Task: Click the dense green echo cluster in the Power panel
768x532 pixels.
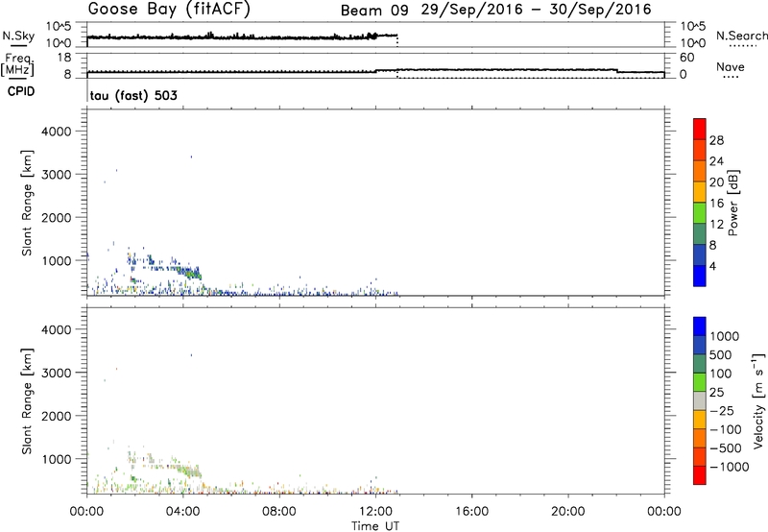Action: click(190, 272)
